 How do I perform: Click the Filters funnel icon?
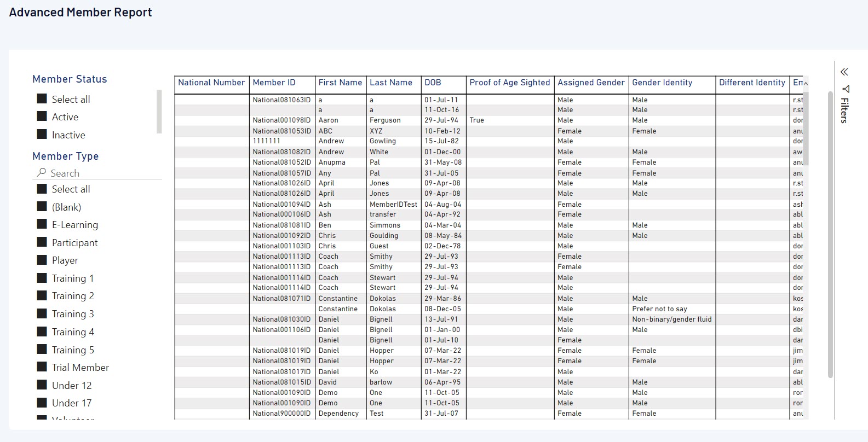[x=846, y=89]
